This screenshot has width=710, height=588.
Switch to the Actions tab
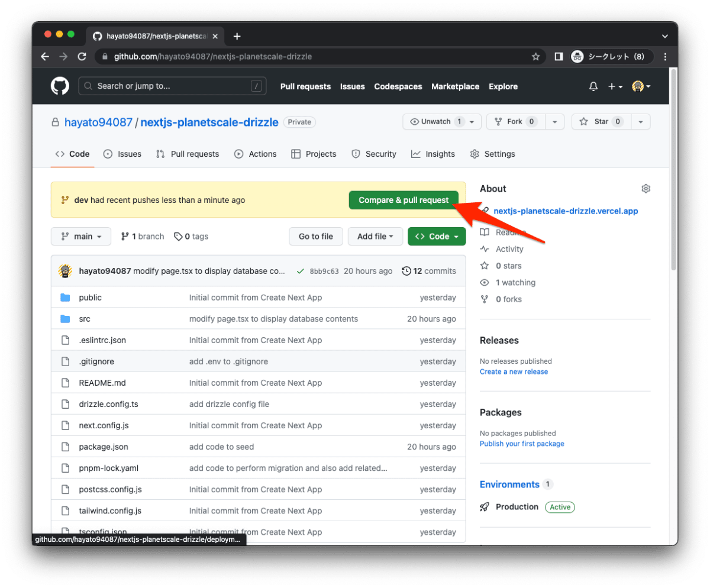coord(256,154)
